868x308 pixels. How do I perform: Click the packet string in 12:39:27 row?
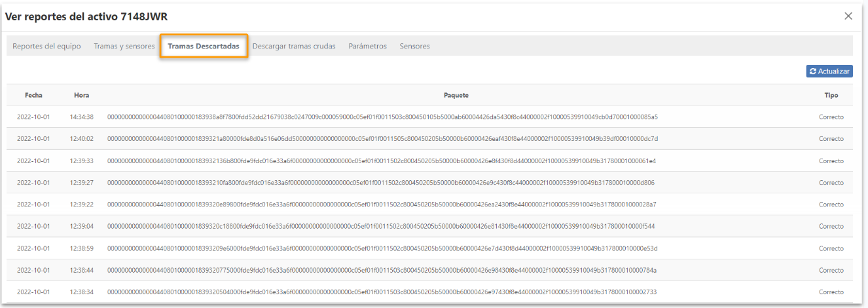[381, 183]
